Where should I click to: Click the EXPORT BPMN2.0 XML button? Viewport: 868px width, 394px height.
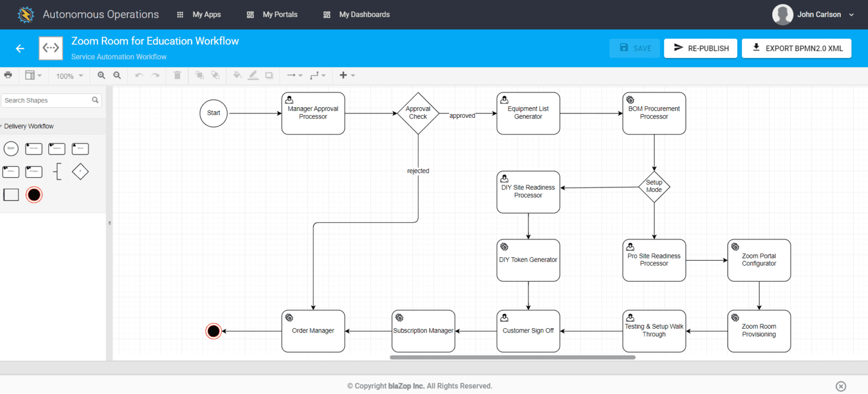point(797,48)
